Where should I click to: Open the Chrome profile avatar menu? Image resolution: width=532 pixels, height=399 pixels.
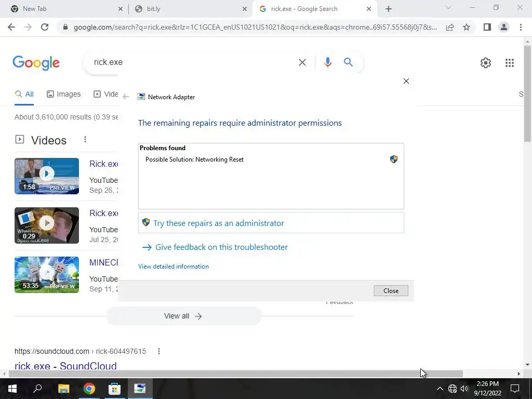[504, 27]
